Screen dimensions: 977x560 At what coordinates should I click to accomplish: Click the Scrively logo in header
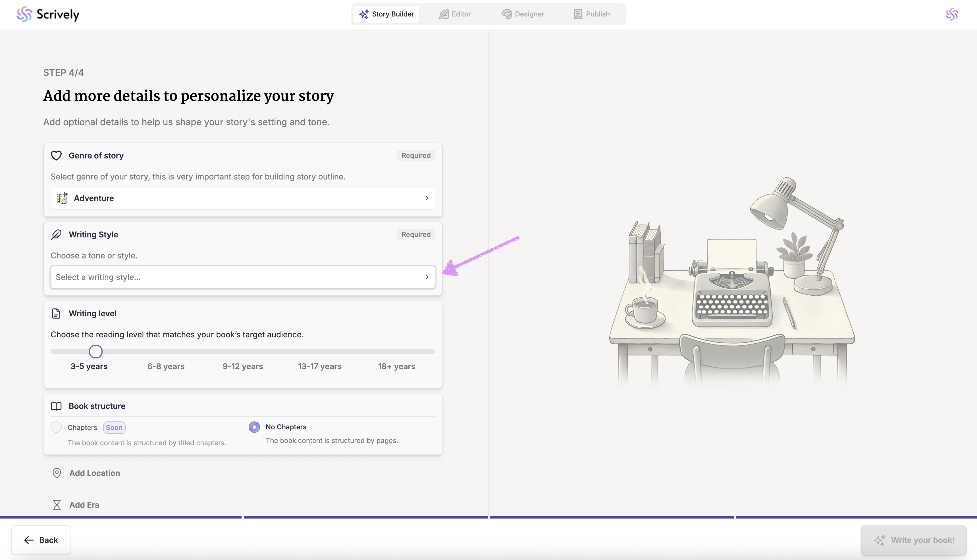48,14
